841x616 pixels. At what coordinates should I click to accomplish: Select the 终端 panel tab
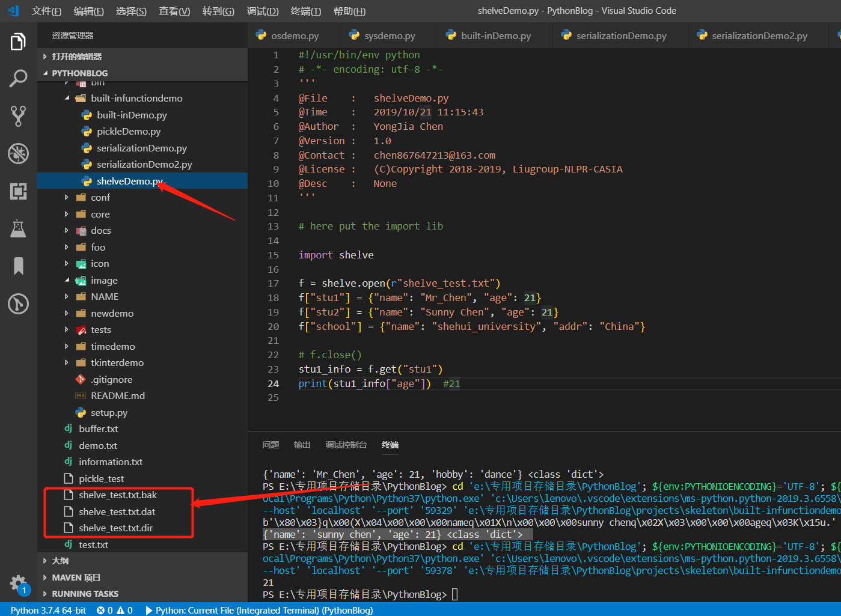coord(390,445)
